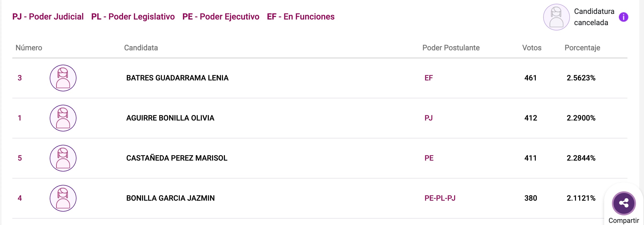Click the EF label in Batres row
Image resolution: width=644 pixels, height=225 pixels.
click(x=428, y=78)
